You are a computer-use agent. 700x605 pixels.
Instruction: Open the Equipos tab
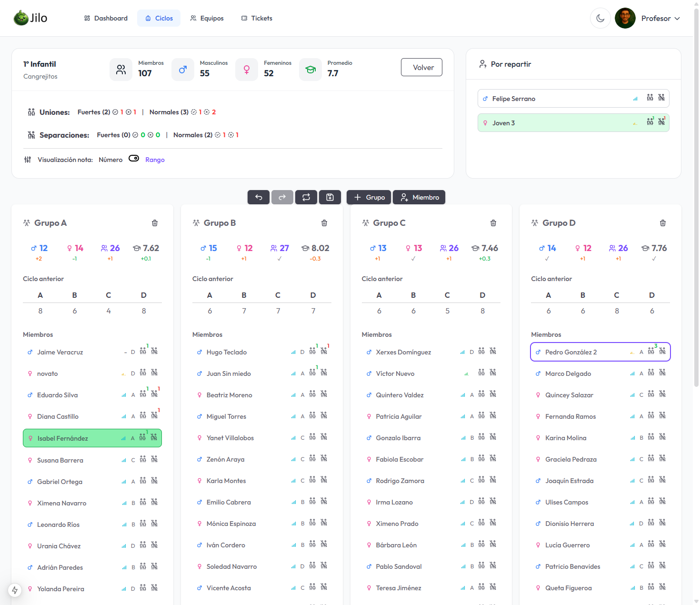coord(207,18)
